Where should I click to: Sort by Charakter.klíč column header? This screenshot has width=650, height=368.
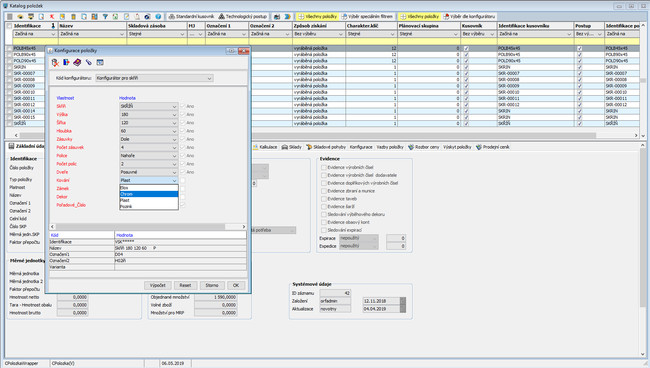pos(371,26)
